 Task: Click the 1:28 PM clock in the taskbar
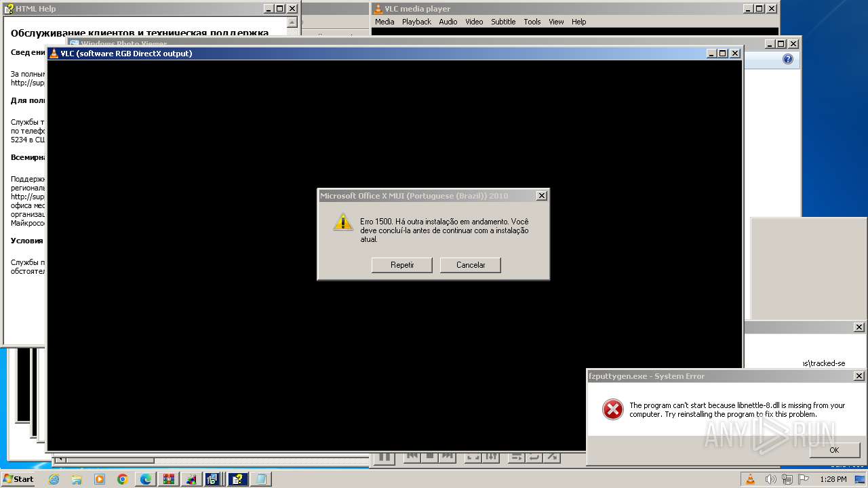pos(833,479)
